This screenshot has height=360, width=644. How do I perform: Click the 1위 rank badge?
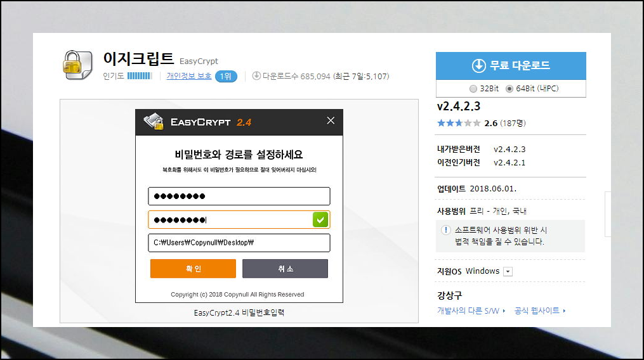pos(226,76)
